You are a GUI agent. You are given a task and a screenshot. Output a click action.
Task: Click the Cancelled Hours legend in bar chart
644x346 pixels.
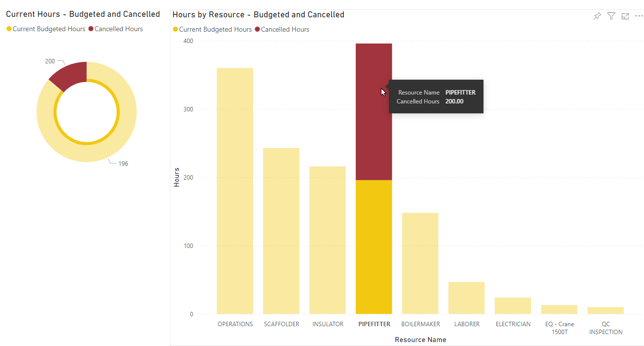(284, 30)
